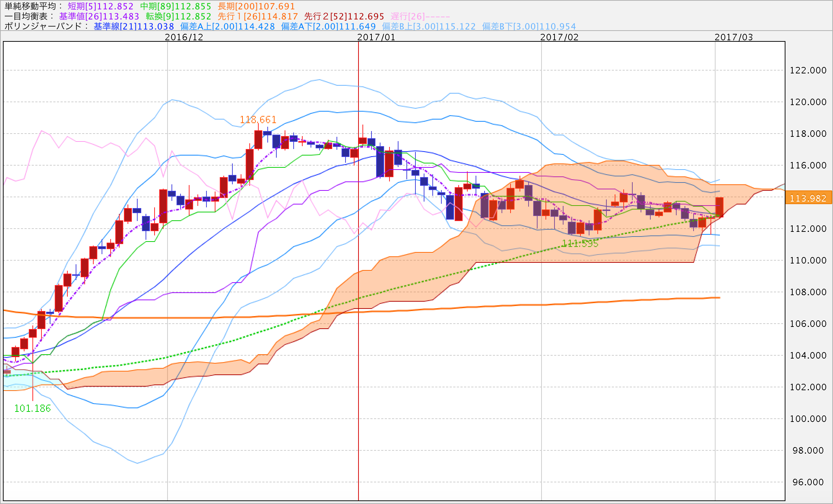This screenshot has height=504, width=833.
Task: Click the 2017/01 date axis label
Action: 376,37
